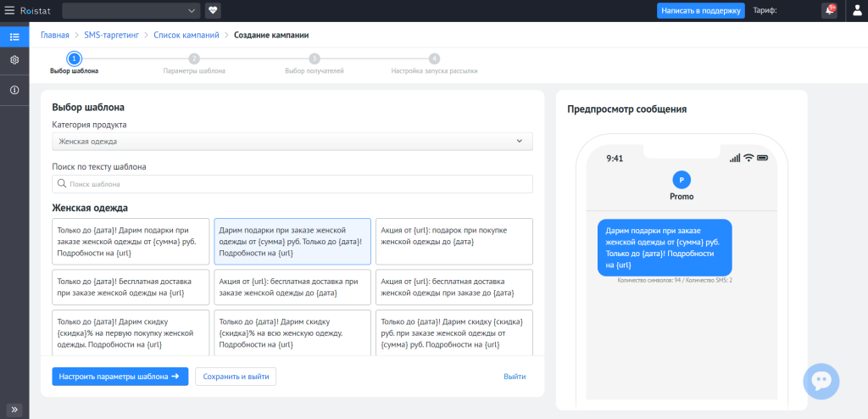
Task: Go to step 3 Выбор получателей
Action: [x=314, y=59]
